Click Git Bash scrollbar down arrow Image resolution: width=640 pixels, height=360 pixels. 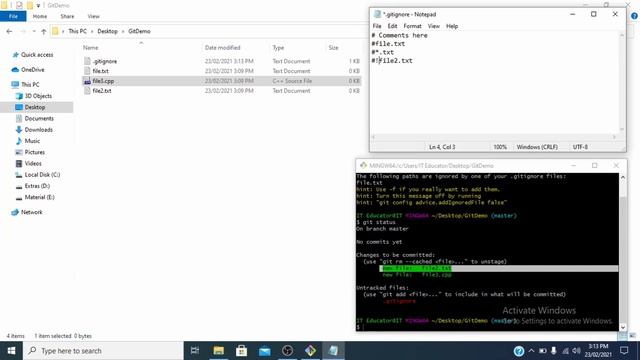click(622, 327)
